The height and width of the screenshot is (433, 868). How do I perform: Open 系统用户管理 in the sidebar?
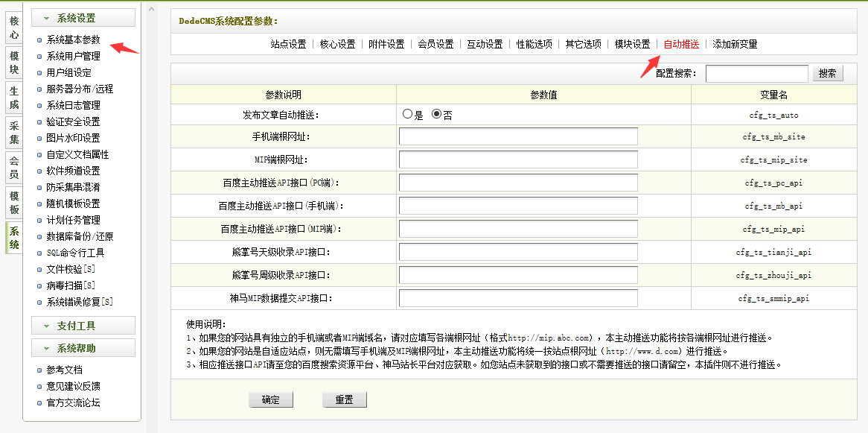[x=74, y=56]
